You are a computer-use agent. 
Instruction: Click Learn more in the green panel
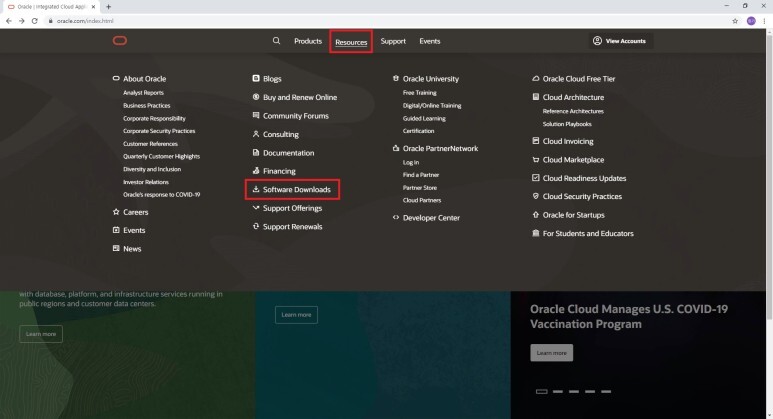(41, 334)
